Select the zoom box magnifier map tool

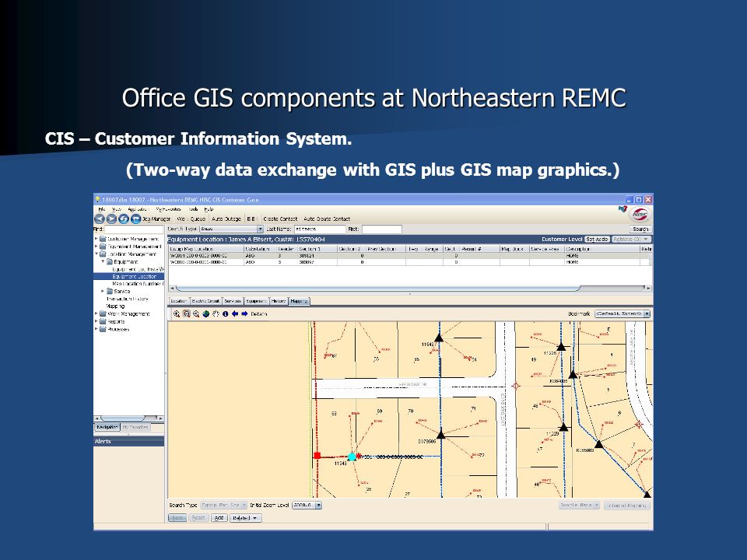point(186,313)
